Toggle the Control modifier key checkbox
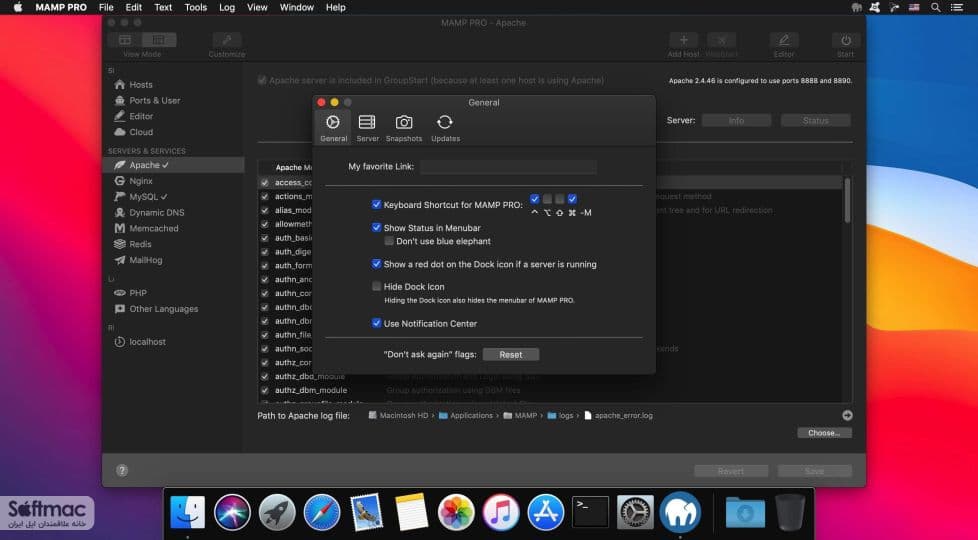 point(535,199)
